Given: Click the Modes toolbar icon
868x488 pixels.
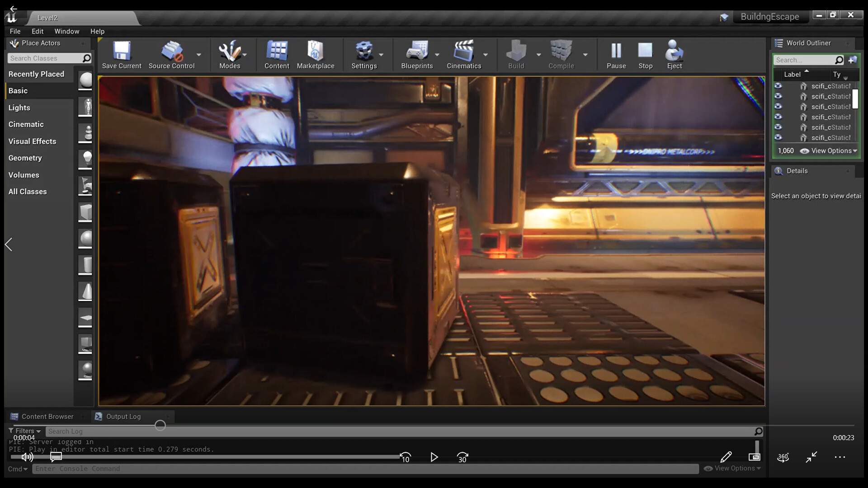Looking at the screenshot, I should 229,51.
